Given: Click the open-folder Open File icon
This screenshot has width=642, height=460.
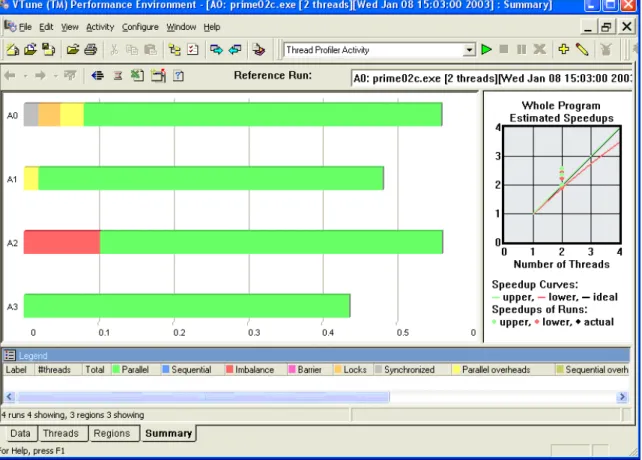Looking at the screenshot, I should [72, 50].
